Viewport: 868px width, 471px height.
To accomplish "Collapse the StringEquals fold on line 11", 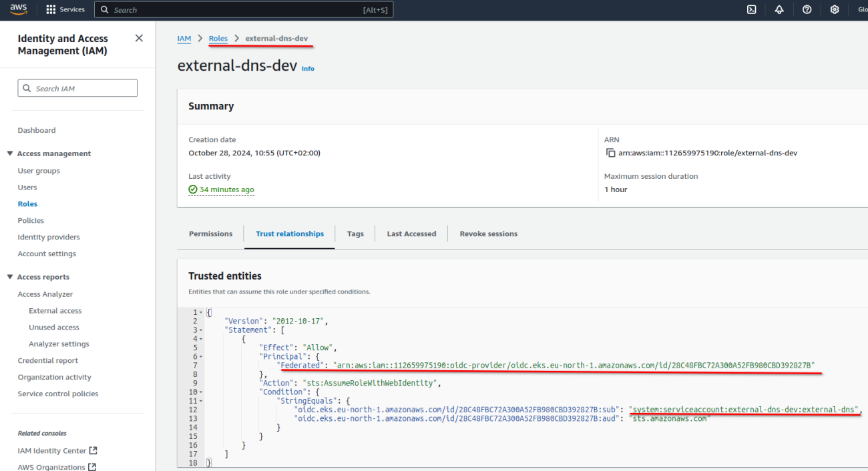I will coord(202,401).
